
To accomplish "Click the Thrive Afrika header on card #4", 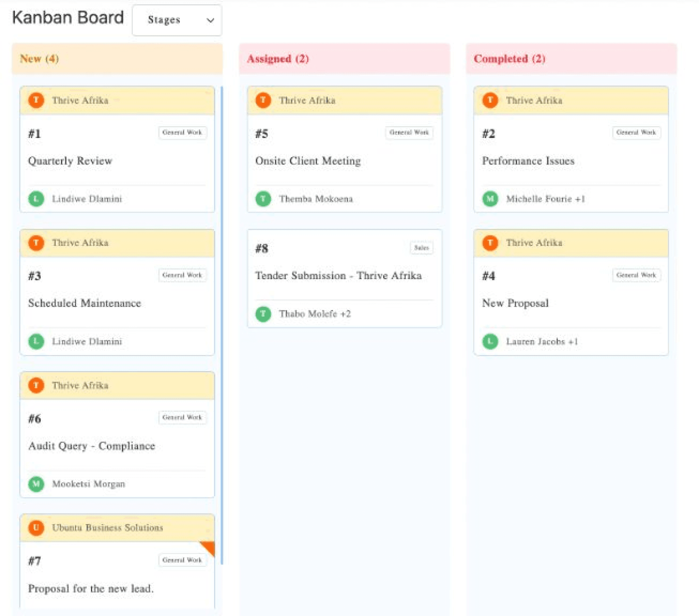I will point(534,243).
